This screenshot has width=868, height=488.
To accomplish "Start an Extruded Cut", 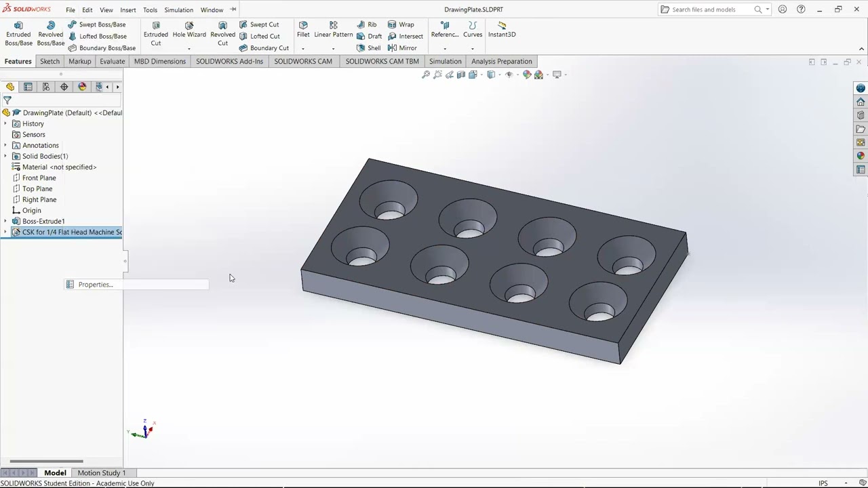I will (x=156, y=34).
